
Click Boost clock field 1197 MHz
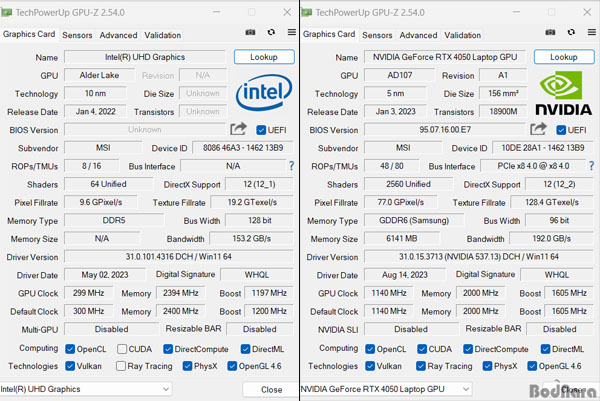pyautogui.click(x=269, y=293)
